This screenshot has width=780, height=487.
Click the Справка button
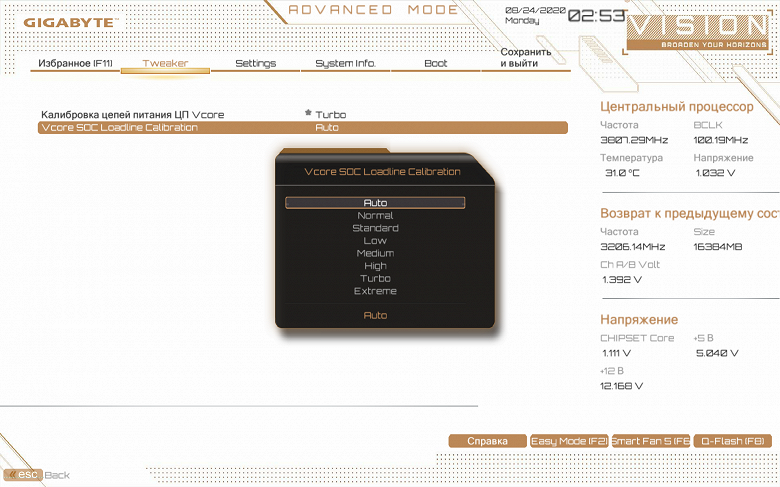(x=488, y=441)
